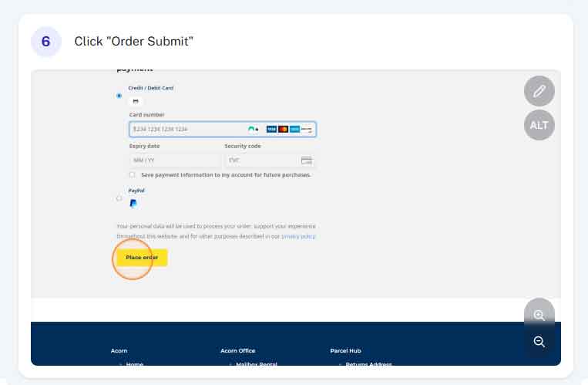Click the Visa card brand icon
This screenshot has height=385, width=588.
click(x=271, y=129)
